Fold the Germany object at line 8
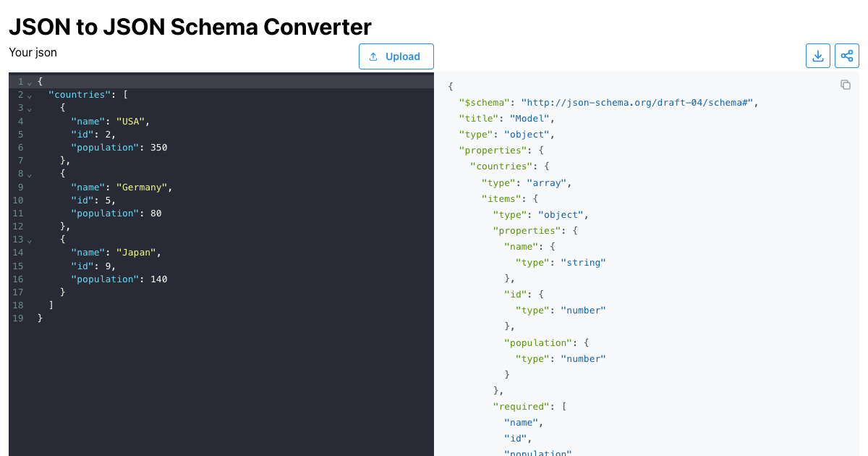This screenshot has width=868, height=456. [x=30, y=174]
